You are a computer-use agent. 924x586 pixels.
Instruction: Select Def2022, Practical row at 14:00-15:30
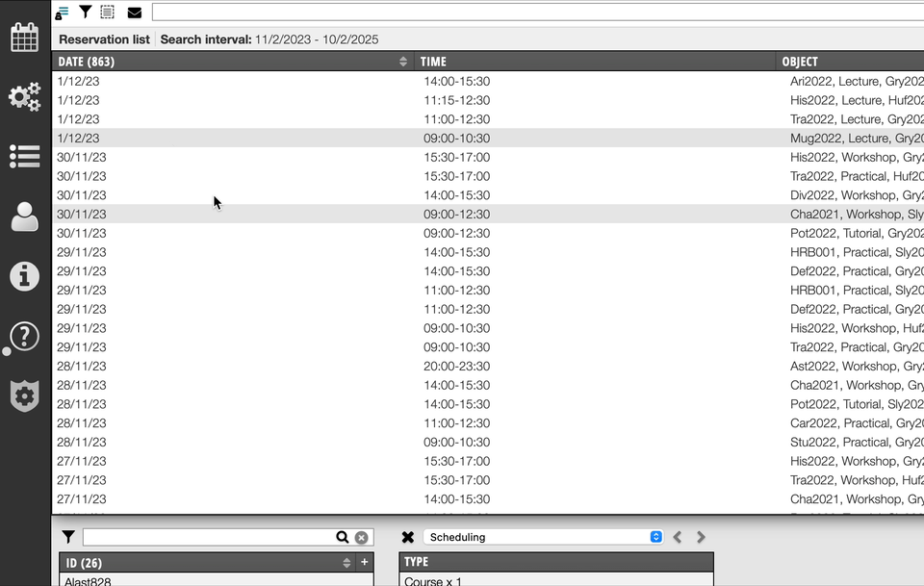click(x=488, y=271)
